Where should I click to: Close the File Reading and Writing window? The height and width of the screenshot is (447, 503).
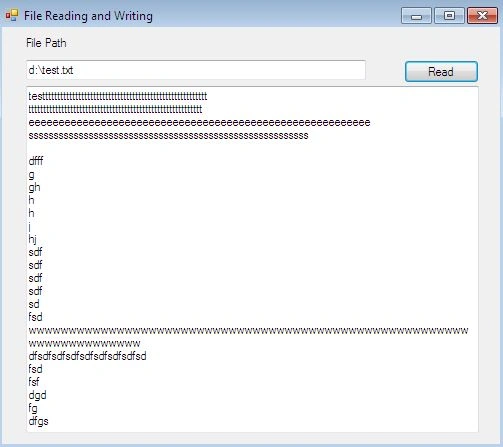click(482, 15)
